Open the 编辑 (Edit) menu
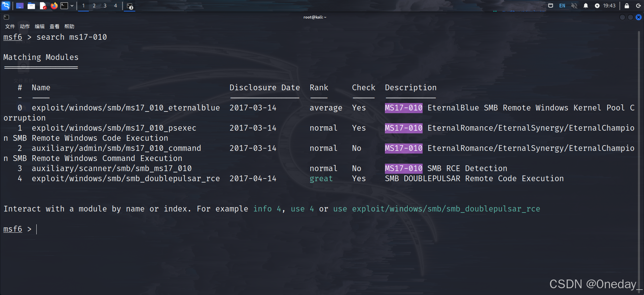Viewport: 644px width, 295px height. click(x=40, y=27)
